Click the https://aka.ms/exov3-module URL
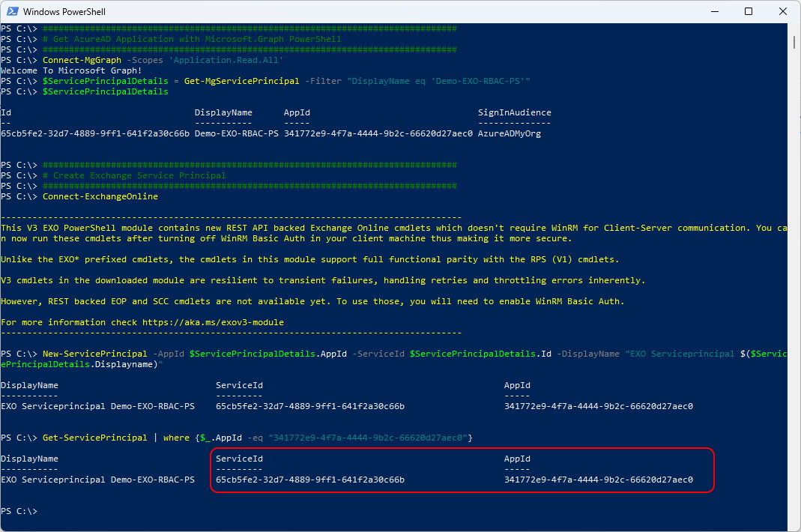The height and width of the screenshot is (532, 801). coord(213,322)
